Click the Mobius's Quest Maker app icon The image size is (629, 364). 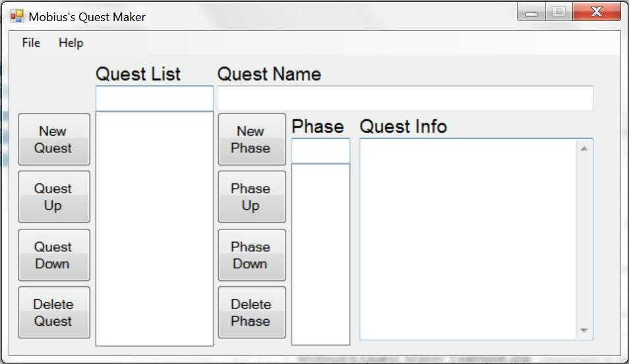(17, 16)
